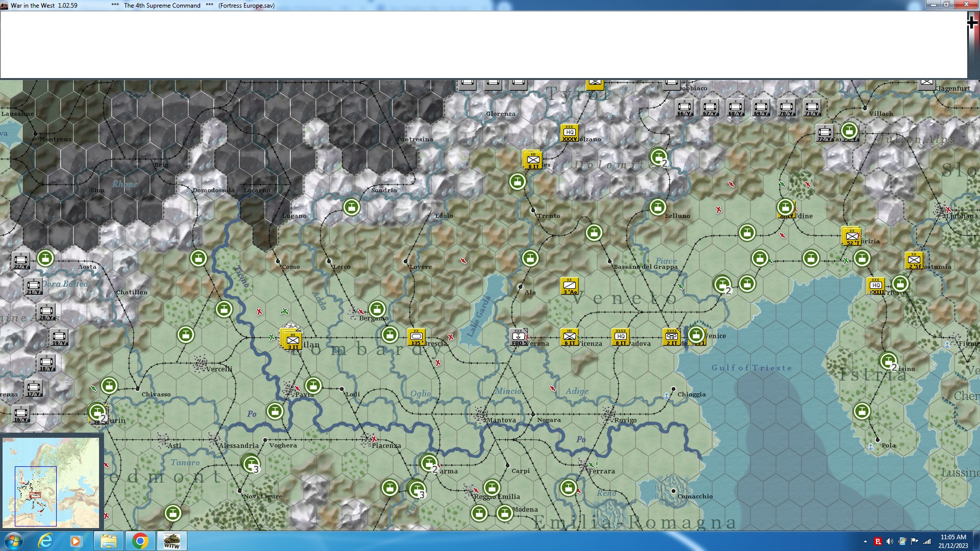Screen dimensions: 980x551
Task: Click the 72/Va fortified unit near Villach
Action: 824,133
